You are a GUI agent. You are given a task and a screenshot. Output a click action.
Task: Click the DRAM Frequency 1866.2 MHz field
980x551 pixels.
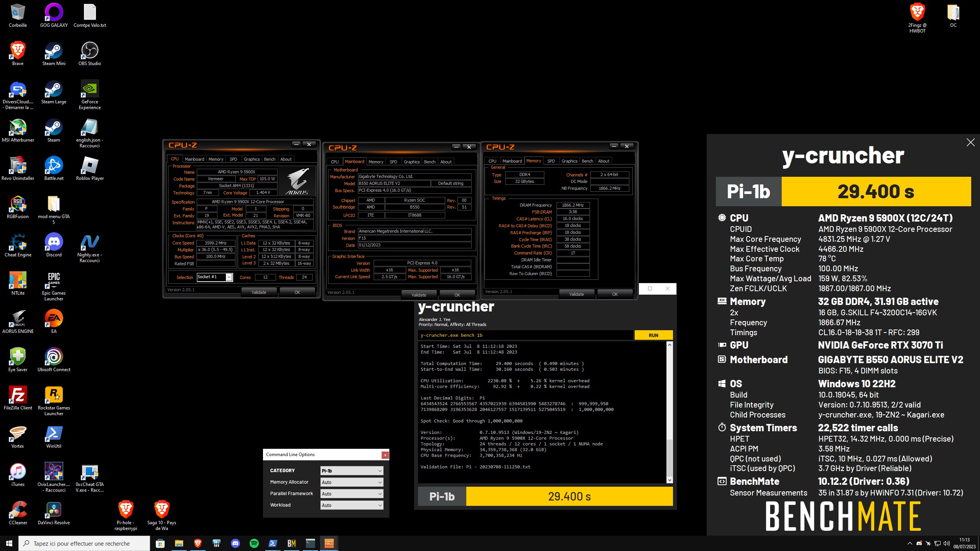point(573,205)
